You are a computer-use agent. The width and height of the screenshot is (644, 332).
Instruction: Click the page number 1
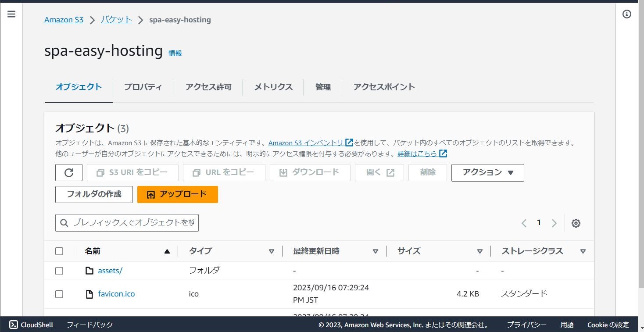click(x=539, y=222)
